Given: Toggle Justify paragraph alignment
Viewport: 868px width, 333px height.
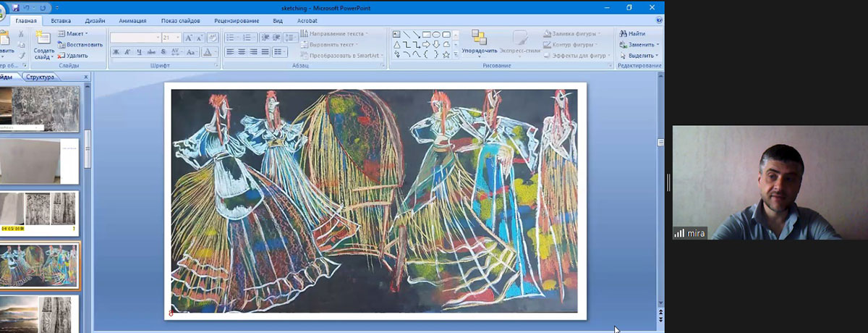Looking at the screenshot, I should click(265, 52).
